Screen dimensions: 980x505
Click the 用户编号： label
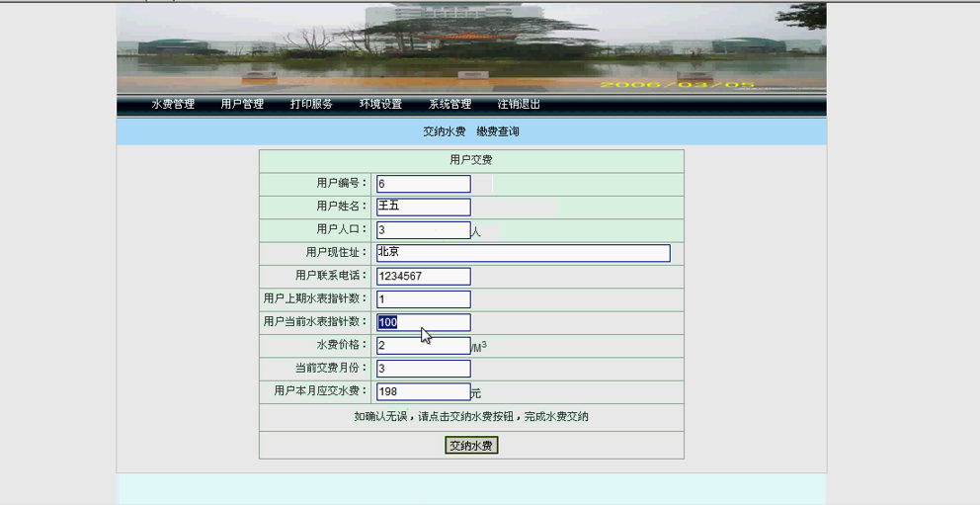(342, 183)
